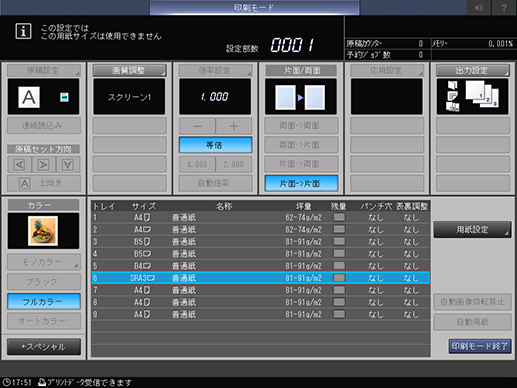Screen dimensions: 517x388
Task: Click the remaining paper indicator for tray 1
Action: pyautogui.click(x=339, y=217)
